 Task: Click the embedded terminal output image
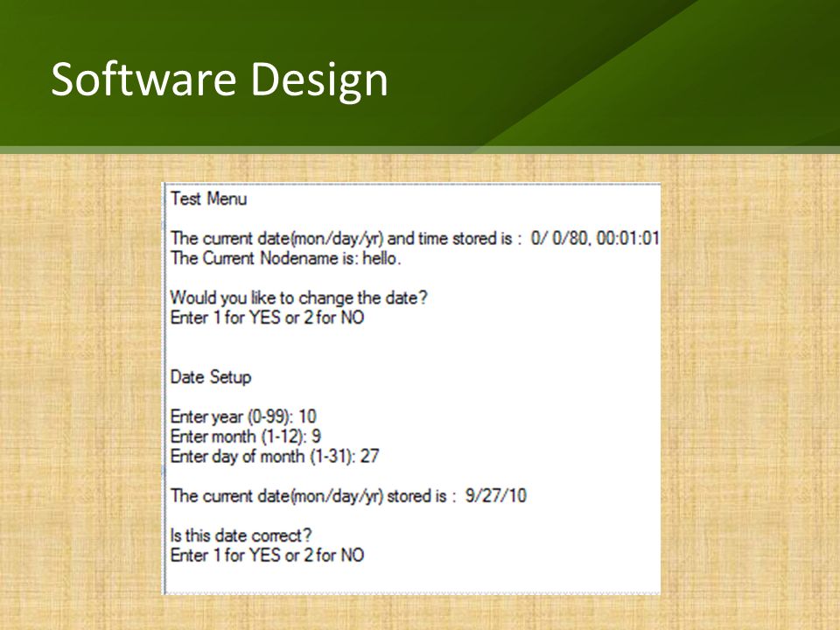click(x=411, y=388)
